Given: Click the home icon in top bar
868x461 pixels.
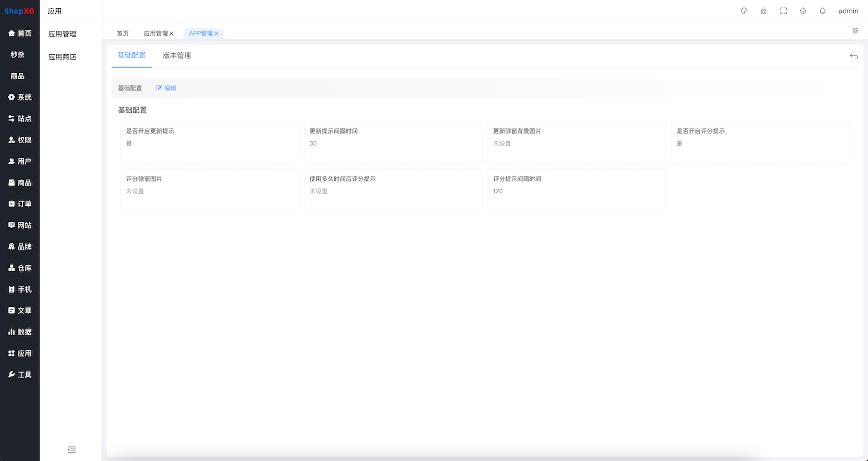Looking at the screenshot, I should click(803, 11).
